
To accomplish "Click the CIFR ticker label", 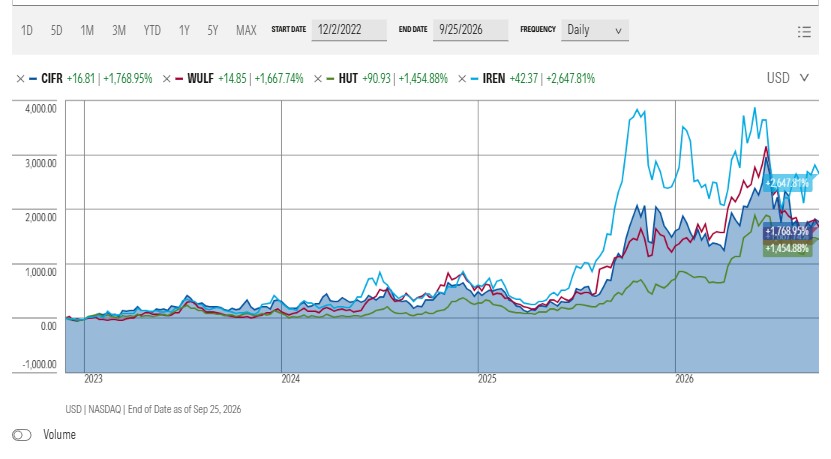I will [52, 79].
